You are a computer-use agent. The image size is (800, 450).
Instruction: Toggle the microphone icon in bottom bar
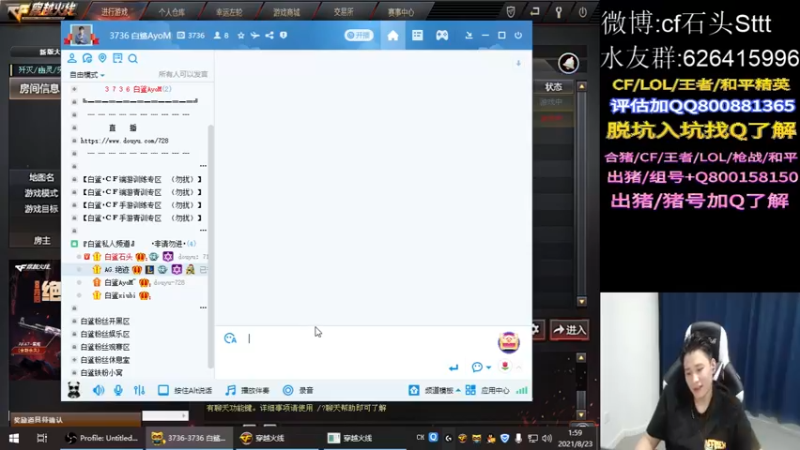[x=118, y=390]
